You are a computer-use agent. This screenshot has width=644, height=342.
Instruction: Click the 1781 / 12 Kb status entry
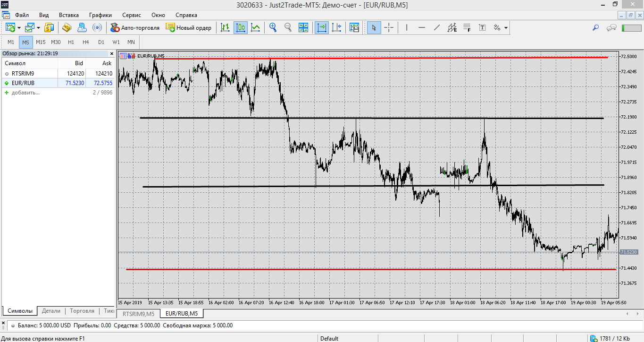611,338
